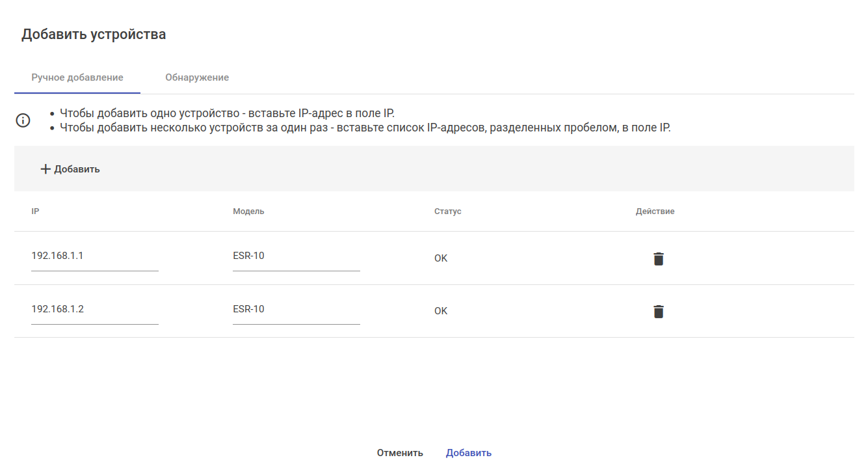This screenshot has width=868, height=475.
Task: Click OK status of 192.168.1.2 row
Action: click(x=441, y=311)
